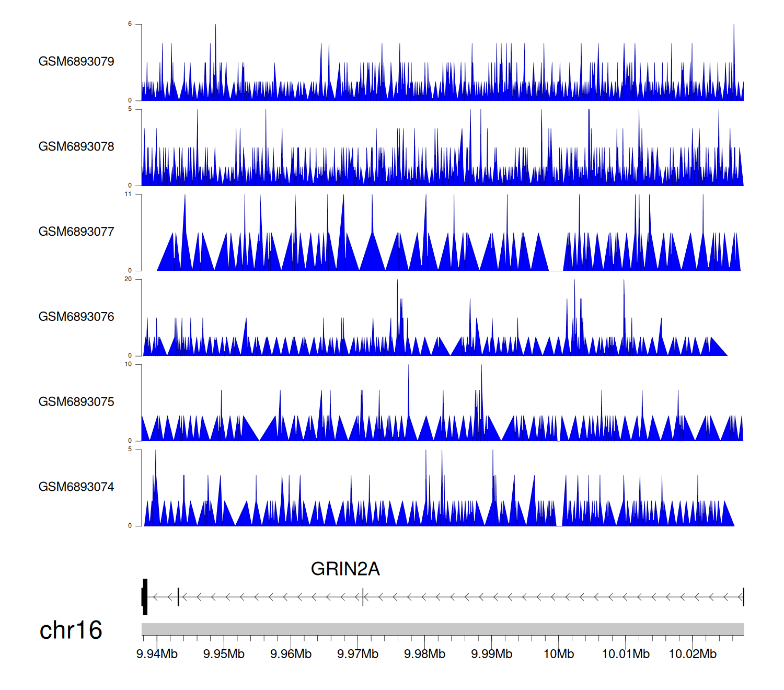This screenshot has height=690, width=784.
Task: Click the GSM6893077 track name
Action: (x=76, y=232)
